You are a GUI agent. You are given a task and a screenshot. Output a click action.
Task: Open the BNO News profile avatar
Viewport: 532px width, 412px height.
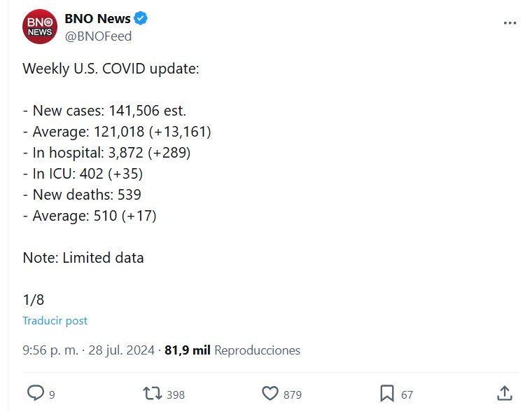point(39,27)
